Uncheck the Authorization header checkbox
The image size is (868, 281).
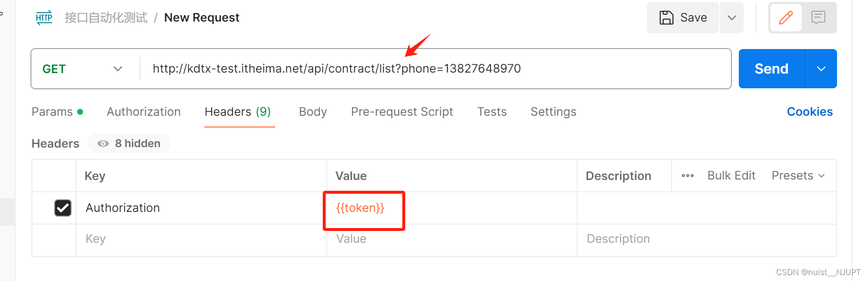pyautogui.click(x=63, y=208)
